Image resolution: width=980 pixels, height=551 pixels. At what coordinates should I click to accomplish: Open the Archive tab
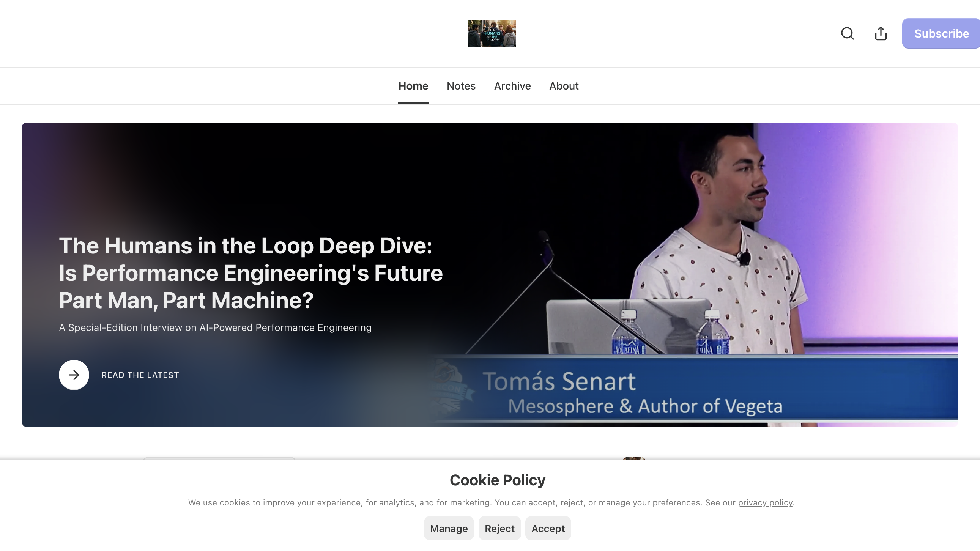pos(512,86)
